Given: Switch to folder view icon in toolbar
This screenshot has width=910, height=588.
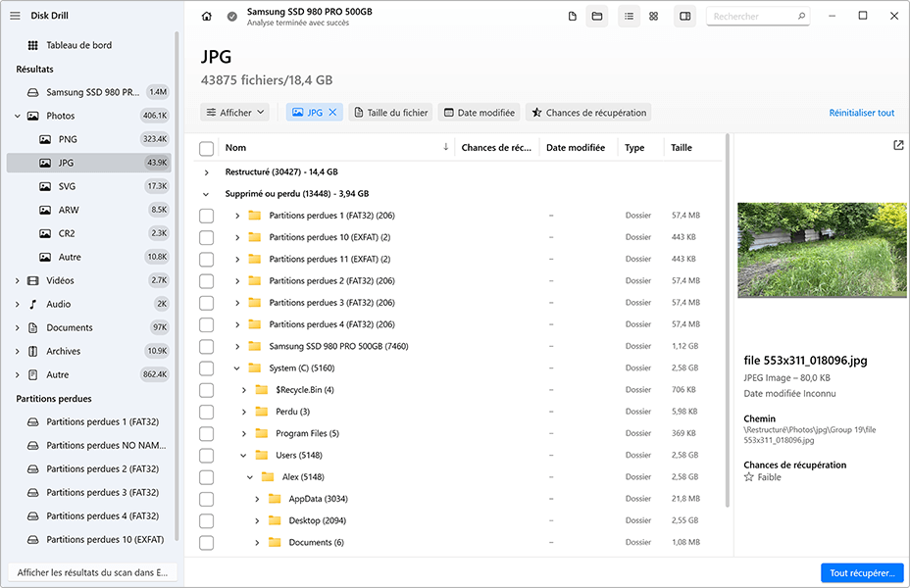Looking at the screenshot, I should click(596, 17).
